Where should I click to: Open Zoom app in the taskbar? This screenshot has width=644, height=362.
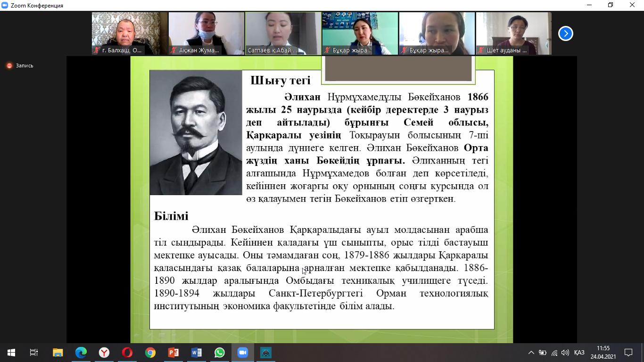click(x=242, y=353)
